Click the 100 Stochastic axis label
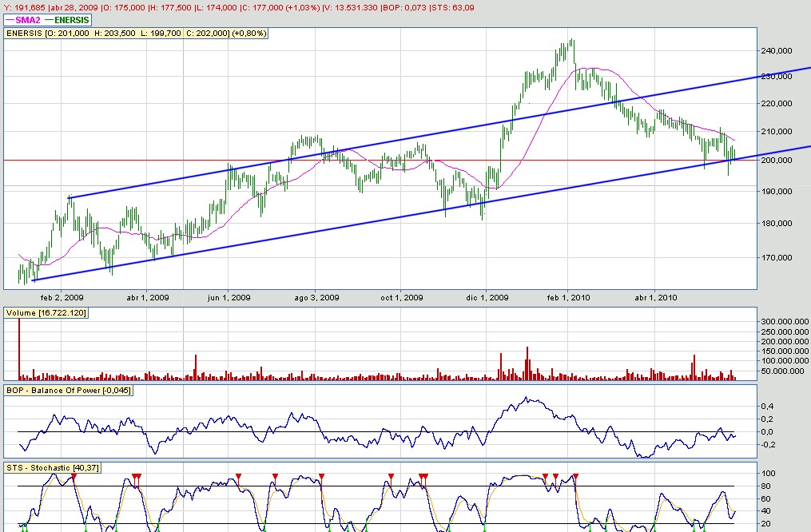 tap(768, 474)
